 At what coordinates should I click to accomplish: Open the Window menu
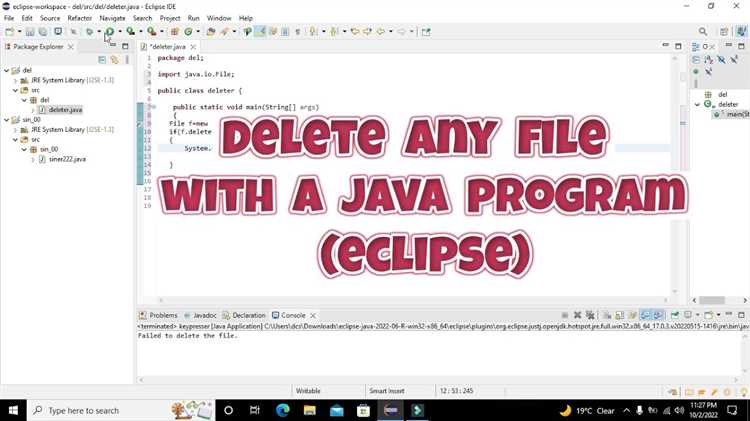pos(219,18)
